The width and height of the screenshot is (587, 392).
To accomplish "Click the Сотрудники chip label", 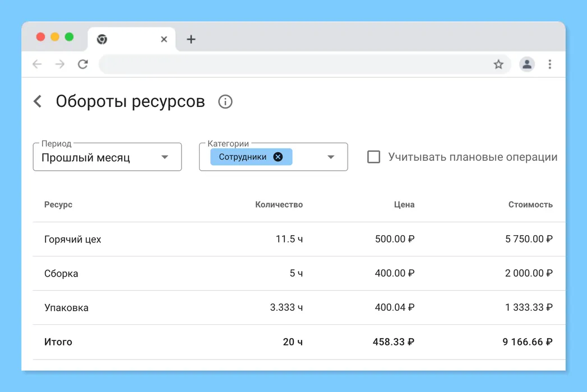I will pos(243,157).
